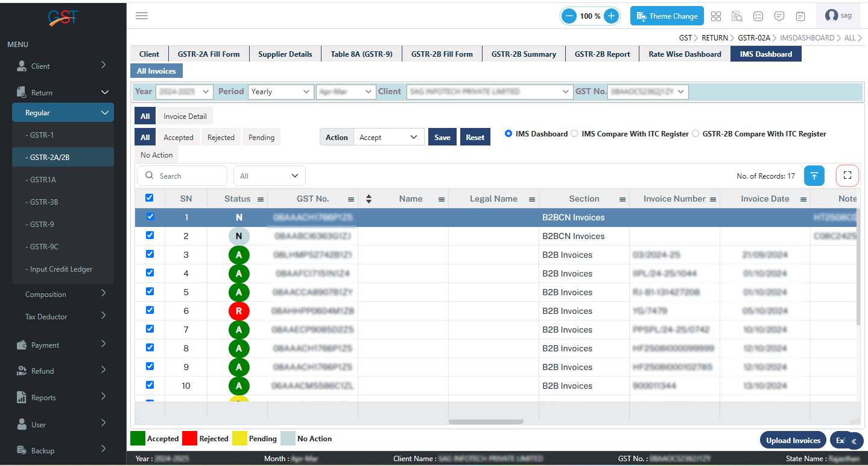
Task: Open the chat message icon in header
Action: (x=779, y=16)
